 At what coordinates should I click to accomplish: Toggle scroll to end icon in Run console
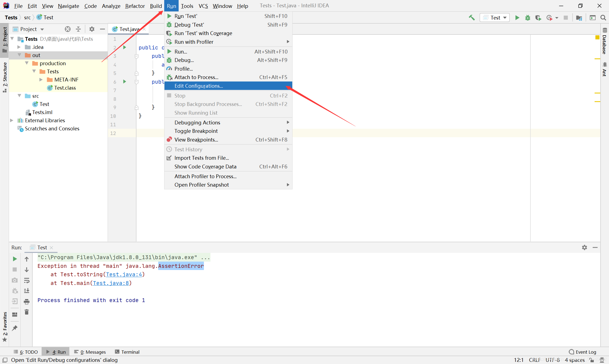click(x=27, y=291)
